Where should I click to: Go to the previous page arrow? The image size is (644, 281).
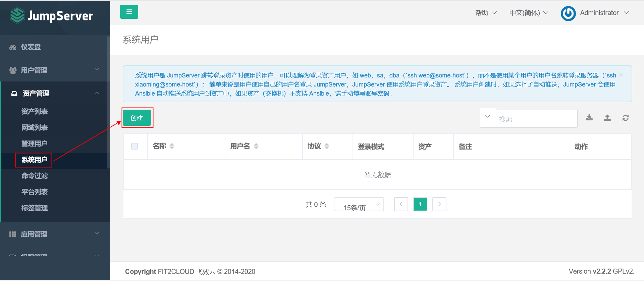[x=401, y=204]
